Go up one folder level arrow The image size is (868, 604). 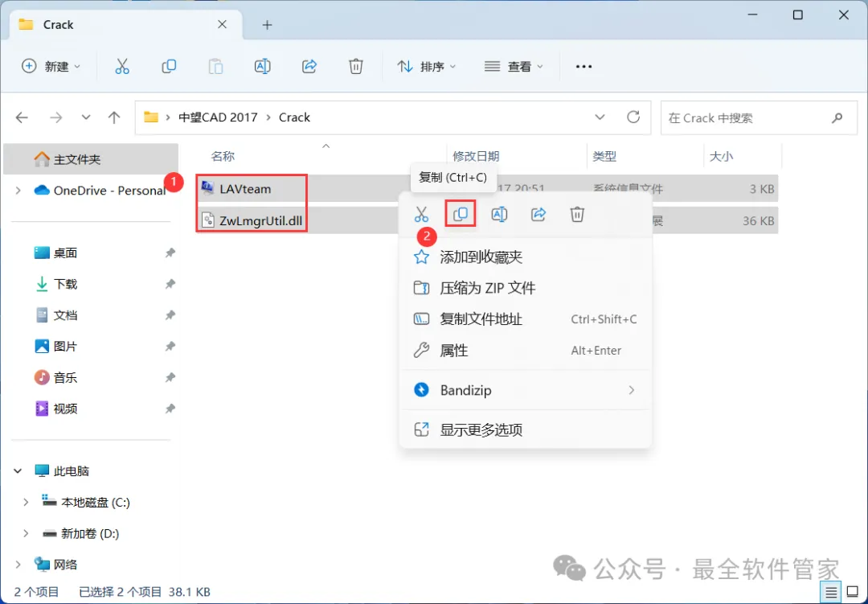click(114, 117)
